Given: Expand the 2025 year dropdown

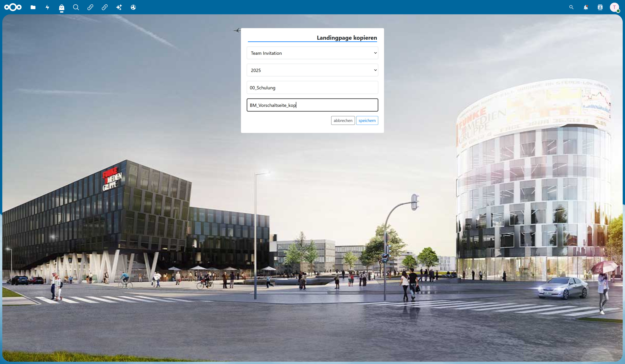Looking at the screenshot, I should pos(312,70).
